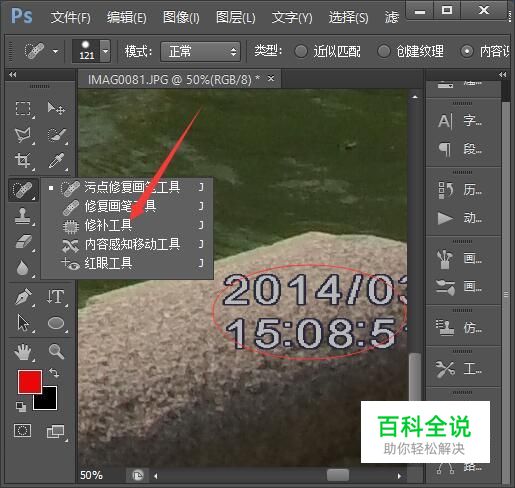Select the Zoom magnifier tool

(x=56, y=351)
